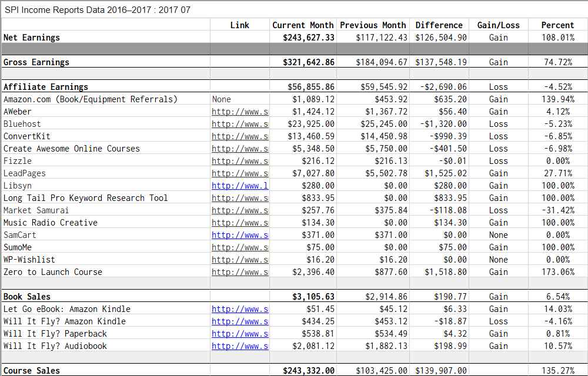Select Bluehost current month $23,925.00

311,124
